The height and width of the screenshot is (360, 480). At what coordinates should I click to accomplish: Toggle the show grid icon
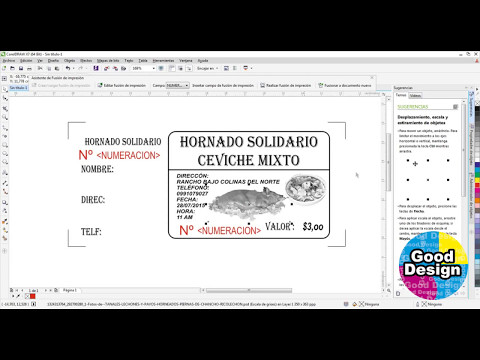181,68
